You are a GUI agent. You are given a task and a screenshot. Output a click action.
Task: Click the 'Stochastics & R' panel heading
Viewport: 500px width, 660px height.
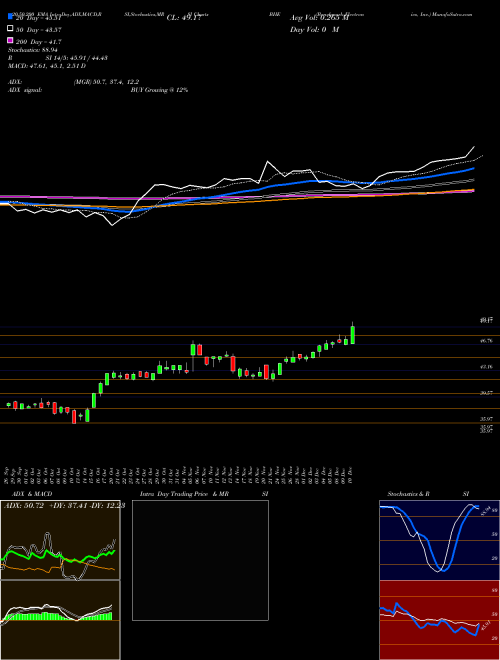(x=409, y=494)
